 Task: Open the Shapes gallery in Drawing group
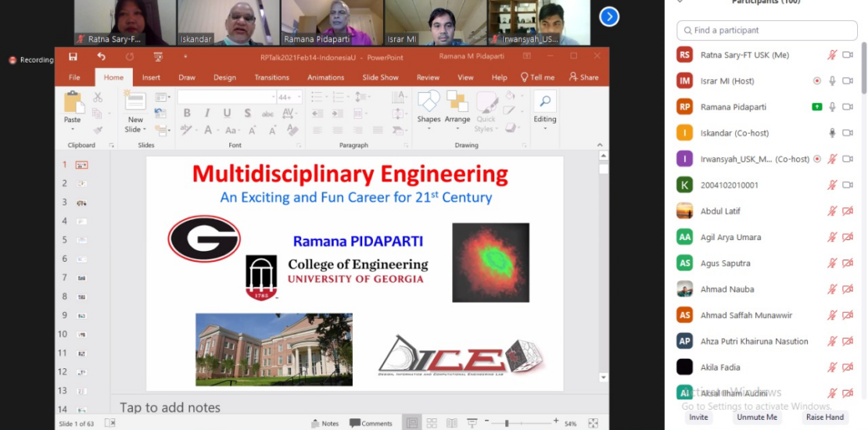(429, 106)
